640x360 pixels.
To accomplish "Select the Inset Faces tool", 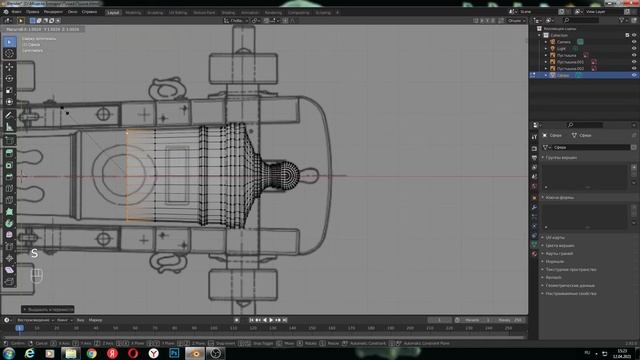I will [x=9, y=165].
